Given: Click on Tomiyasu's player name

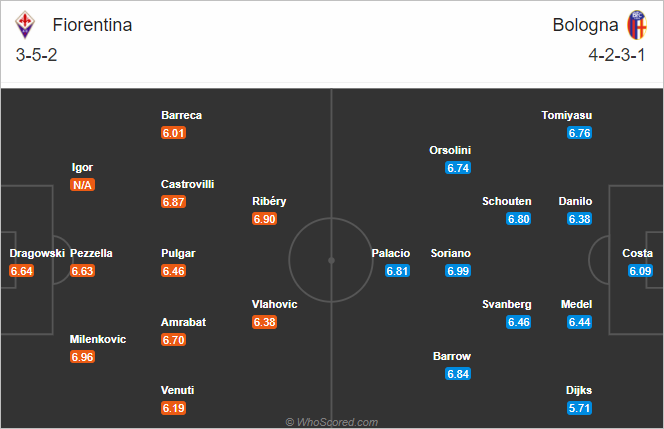Looking at the screenshot, I should point(567,115).
